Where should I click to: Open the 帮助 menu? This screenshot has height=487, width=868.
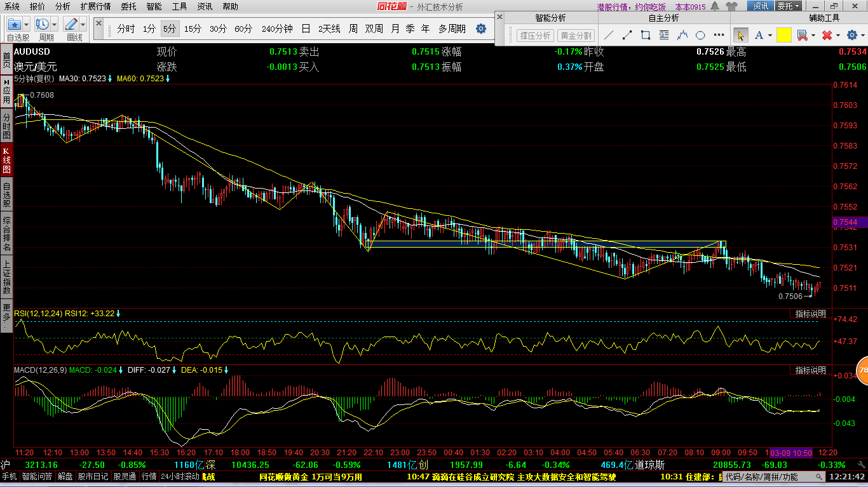click(231, 6)
